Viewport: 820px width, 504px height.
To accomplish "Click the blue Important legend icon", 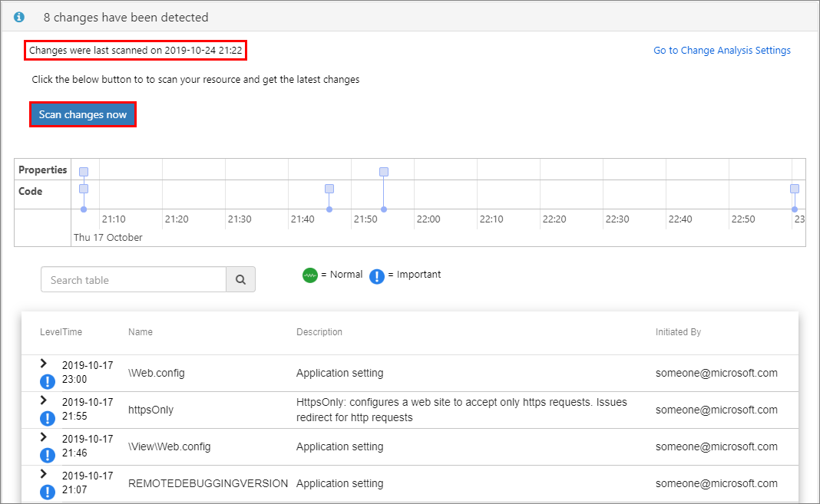I will click(377, 276).
